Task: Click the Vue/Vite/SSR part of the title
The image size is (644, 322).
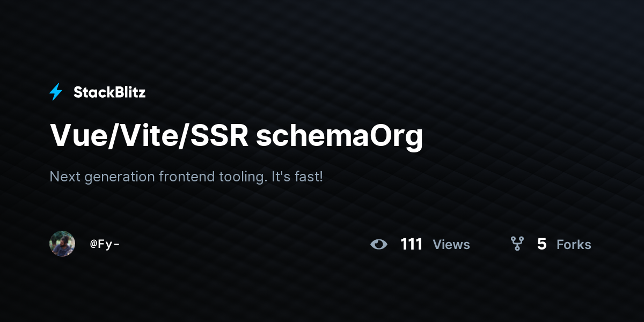Action: tap(149, 136)
